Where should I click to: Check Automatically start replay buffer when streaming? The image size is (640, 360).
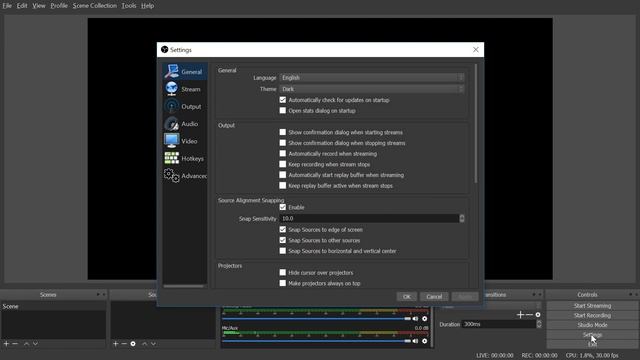click(x=283, y=174)
